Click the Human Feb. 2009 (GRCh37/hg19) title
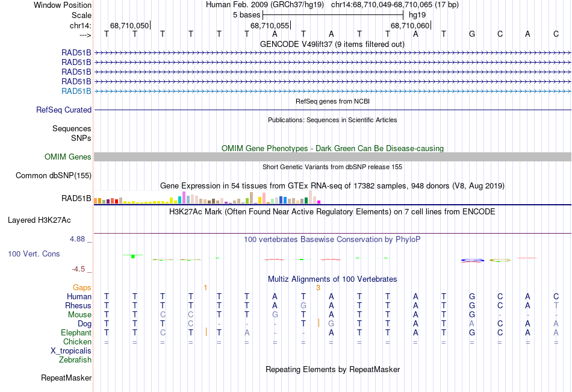 tap(265, 5)
